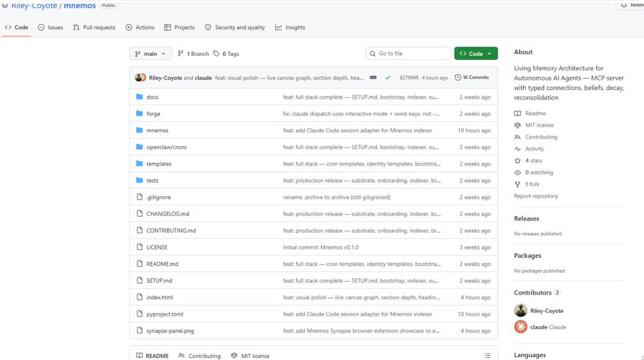Screen dimensions: 644x360
Task: Open the Activity link in About
Action: point(529,149)
